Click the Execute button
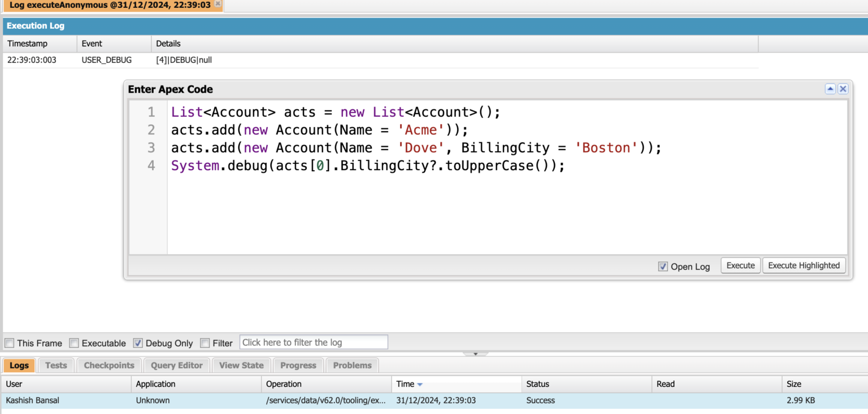The height and width of the screenshot is (414, 868). (x=740, y=265)
